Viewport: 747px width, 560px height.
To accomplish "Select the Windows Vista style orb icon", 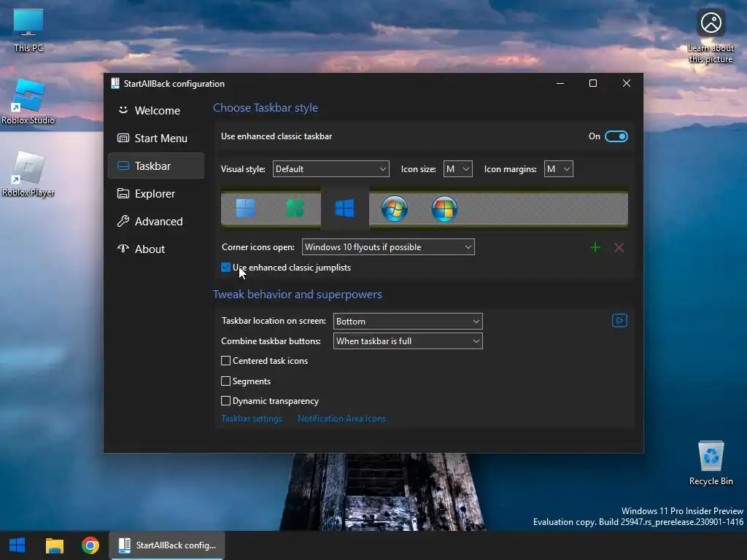I will point(444,209).
